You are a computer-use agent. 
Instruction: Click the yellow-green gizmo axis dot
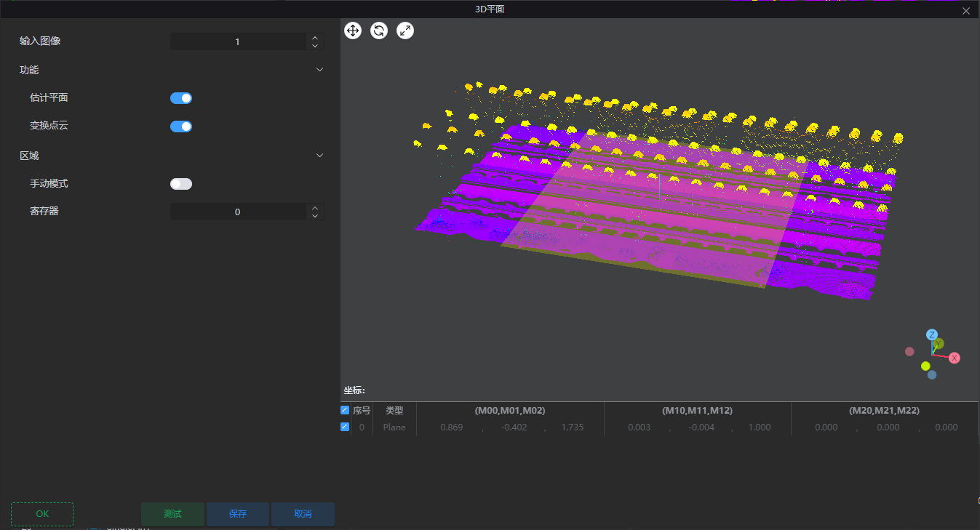[x=925, y=366]
